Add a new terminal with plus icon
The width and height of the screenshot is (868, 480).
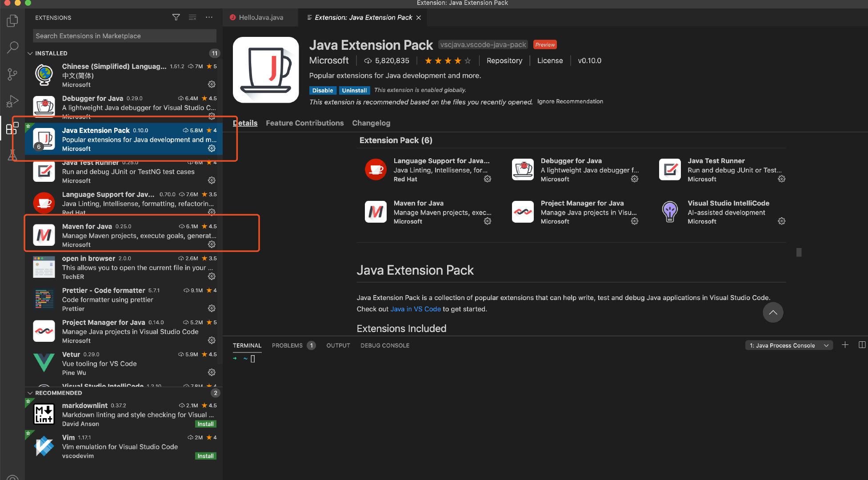(845, 345)
